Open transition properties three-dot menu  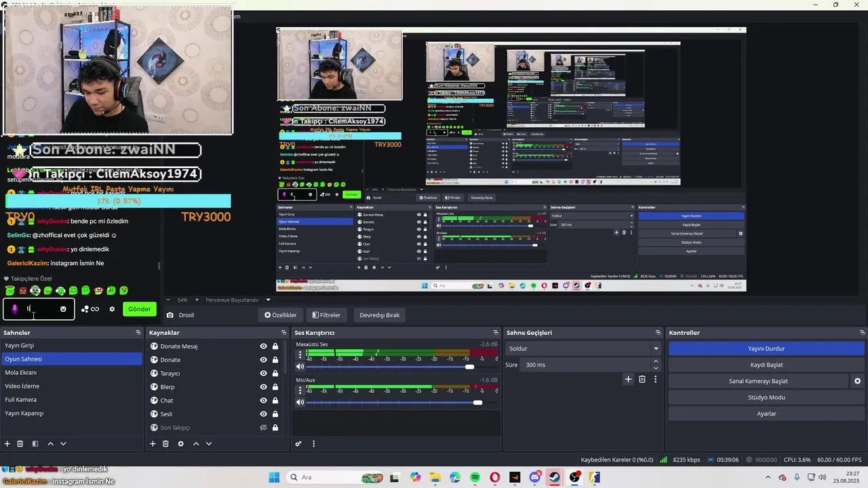[x=655, y=380]
